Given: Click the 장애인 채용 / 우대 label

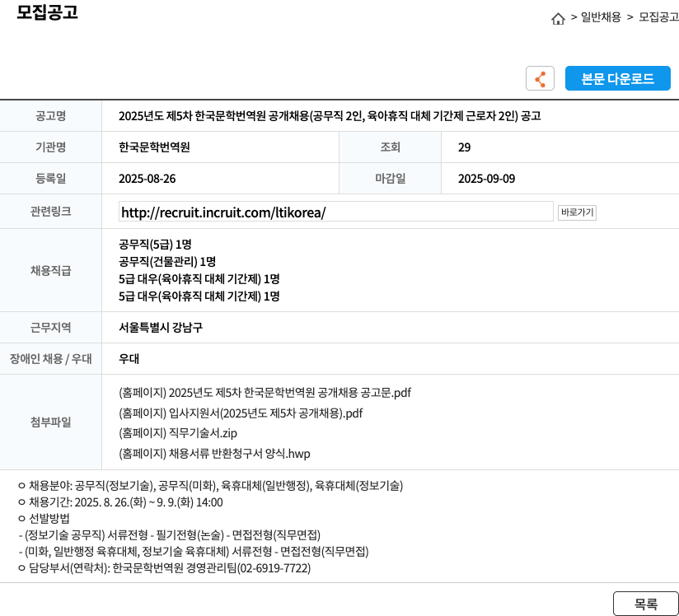Looking at the screenshot, I should tap(50, 359).
